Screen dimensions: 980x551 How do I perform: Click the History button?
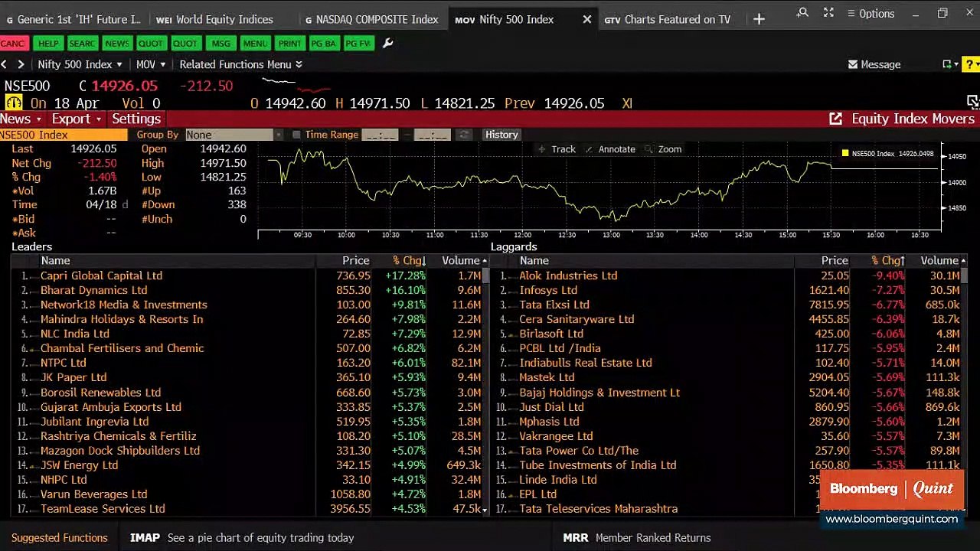(x=501, y=135)
